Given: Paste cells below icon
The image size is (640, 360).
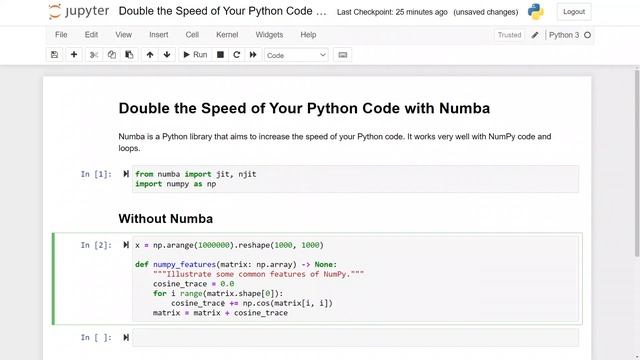Looking at the screenshot, I should [129, 55].
